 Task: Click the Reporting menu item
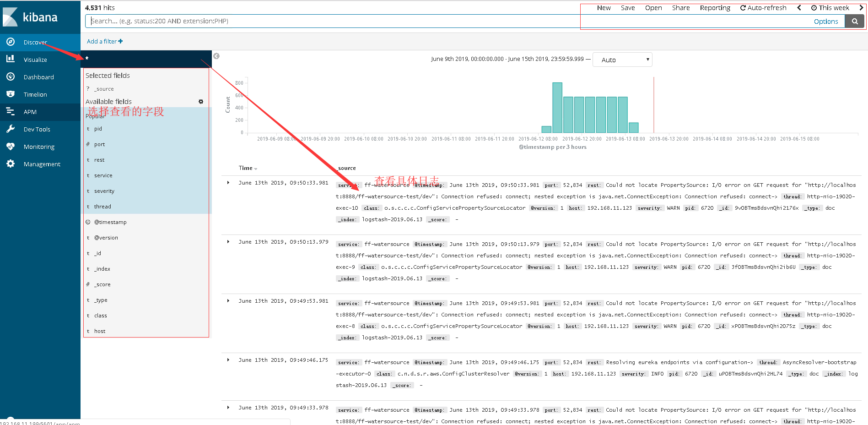715,8
